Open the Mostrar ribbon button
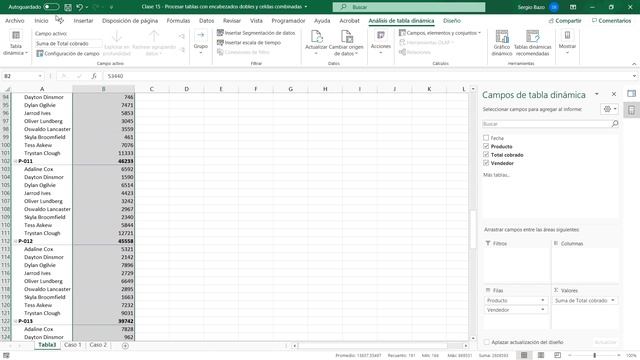The image size is (640, 360). (567, 42)
